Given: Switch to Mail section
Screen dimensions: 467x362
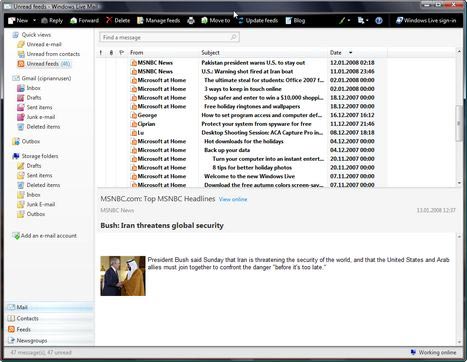Looking at the screenshot, I should click(49, 307).
